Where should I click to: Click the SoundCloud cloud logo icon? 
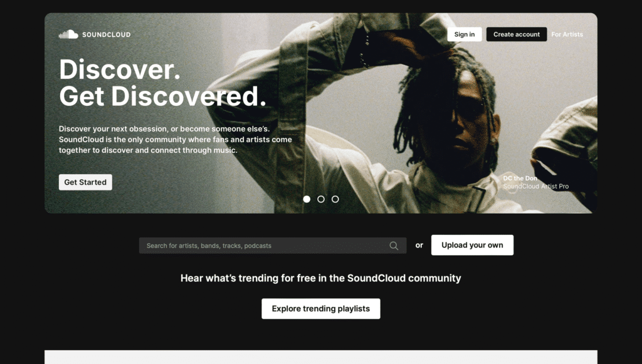[x=68, y=34]
